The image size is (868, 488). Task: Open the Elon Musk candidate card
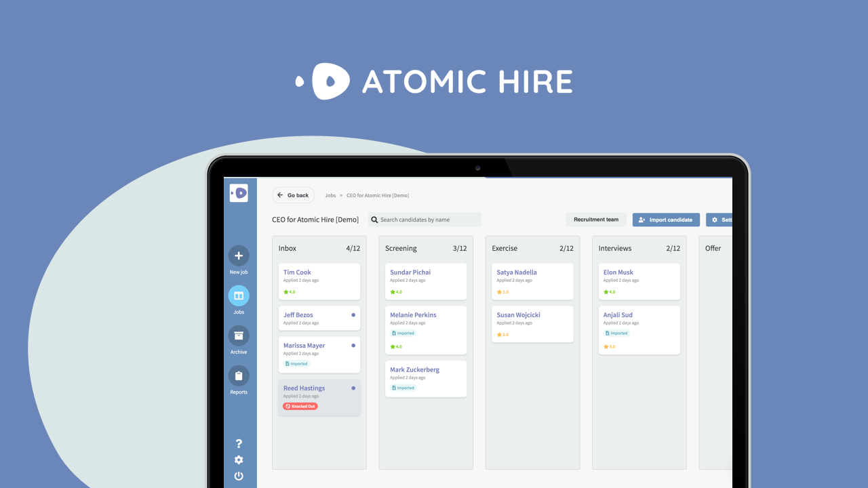(639, 281)
